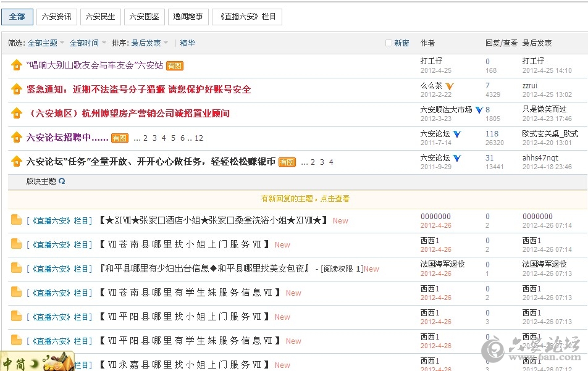588x371 pixels.
Task: Open the 《直播六安》栏目 tab
Action: coord(246,17)
